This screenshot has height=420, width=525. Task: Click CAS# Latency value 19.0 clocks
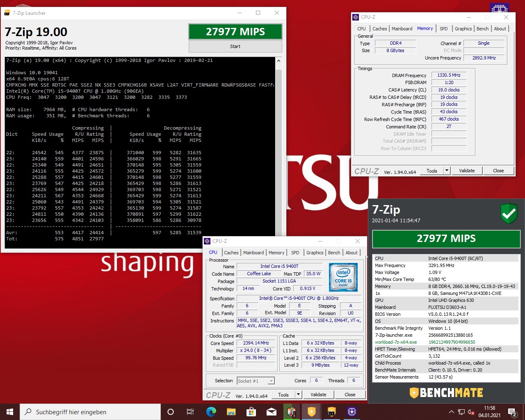click(x=449, y=90)
